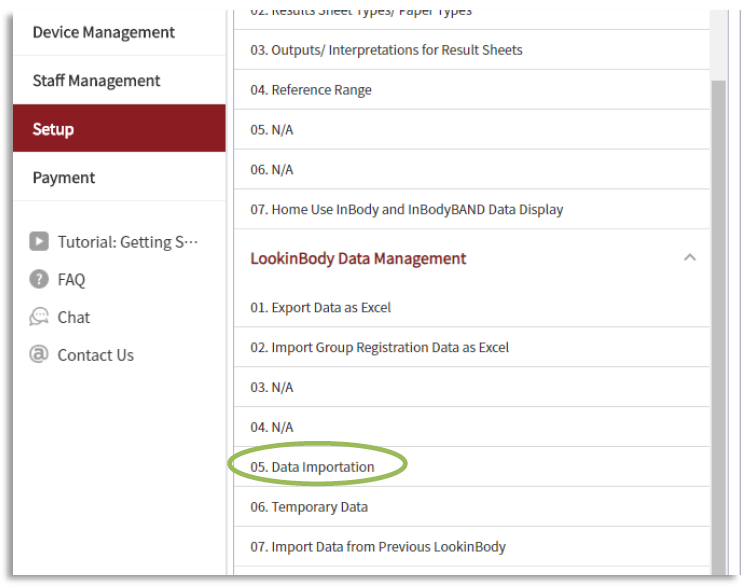Collapse LookinBody Data Management chevron
This screenshot has height=586, width=748.
pos(690,258)
